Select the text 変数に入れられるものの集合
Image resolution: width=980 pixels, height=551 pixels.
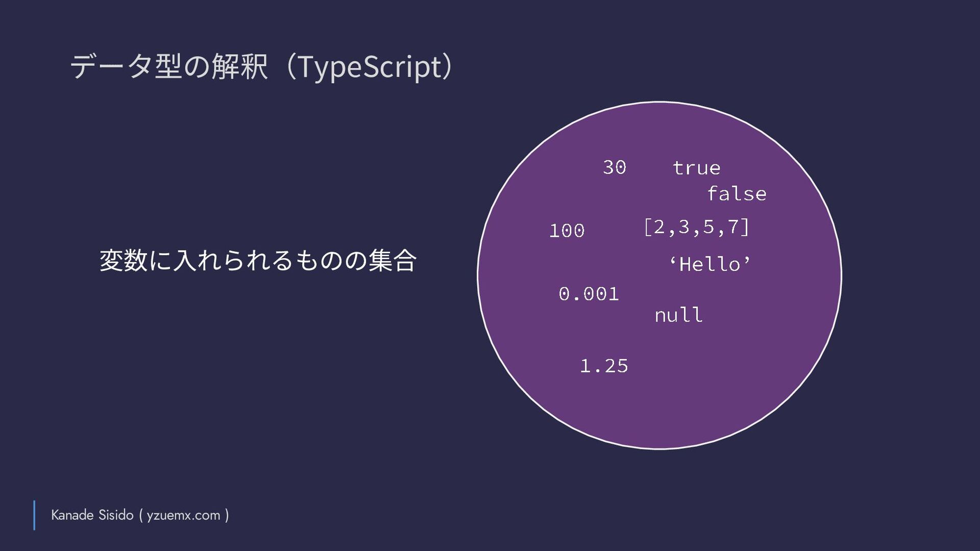pyautogui.click(x=258, y=260)
